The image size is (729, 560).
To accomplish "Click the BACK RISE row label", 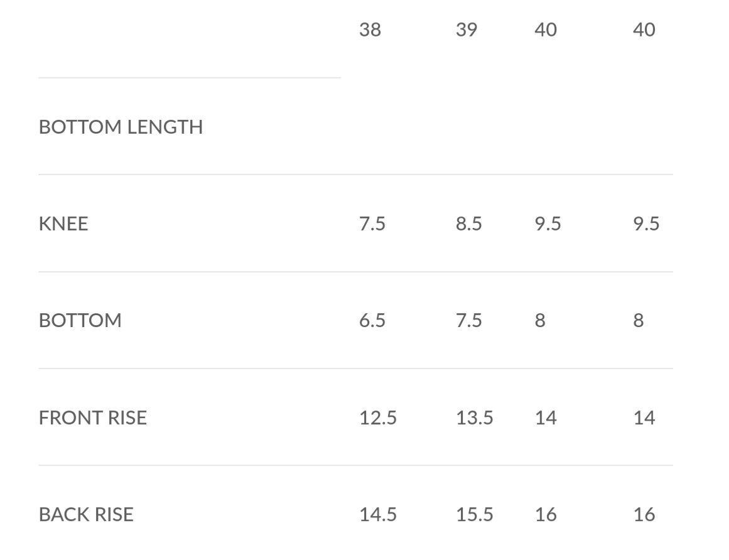I will click(86, 514).
